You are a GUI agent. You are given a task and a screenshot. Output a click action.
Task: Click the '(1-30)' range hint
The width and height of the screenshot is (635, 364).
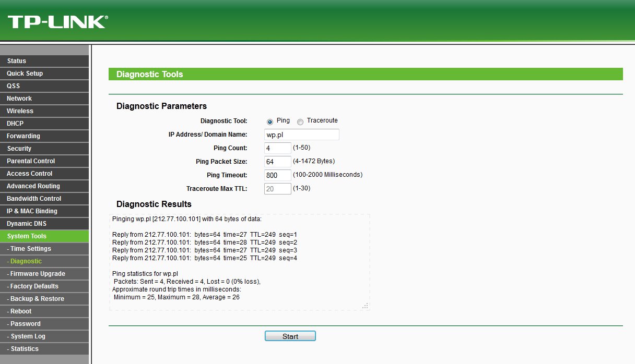click(301, 188)
